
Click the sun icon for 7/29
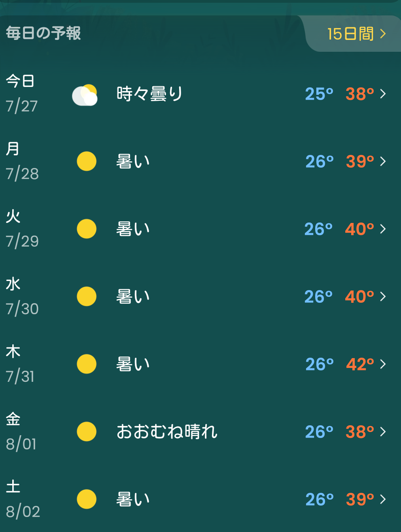(87, 229)
